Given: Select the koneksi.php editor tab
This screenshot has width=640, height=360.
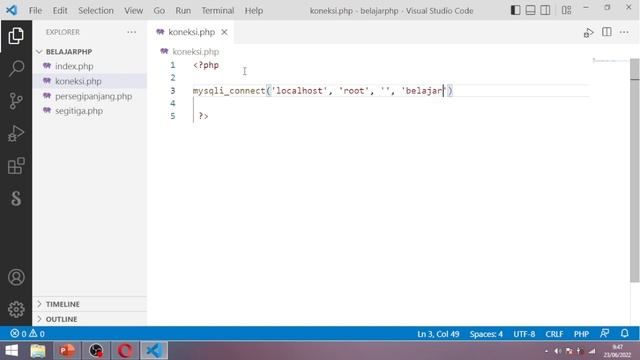Looking at the screenshot, I should (x=191, y=32).
